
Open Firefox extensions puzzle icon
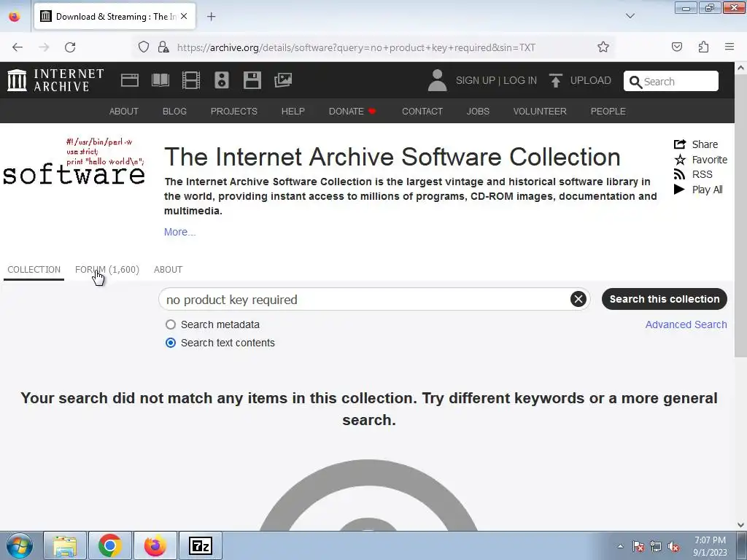704,47
